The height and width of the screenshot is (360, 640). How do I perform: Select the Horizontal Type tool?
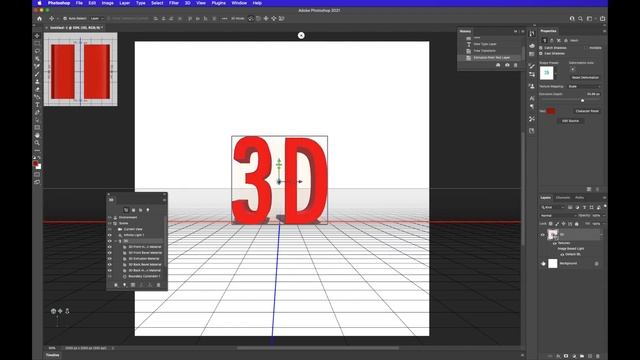(x=37, y=105)
